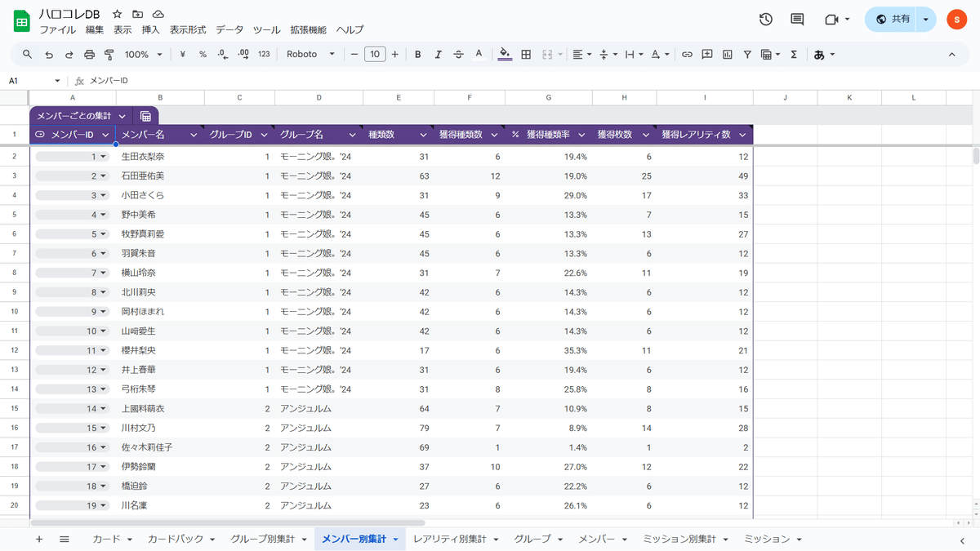The image size is (980, 551).
Task: Open the 編集 menu
Action: [95, 30]
